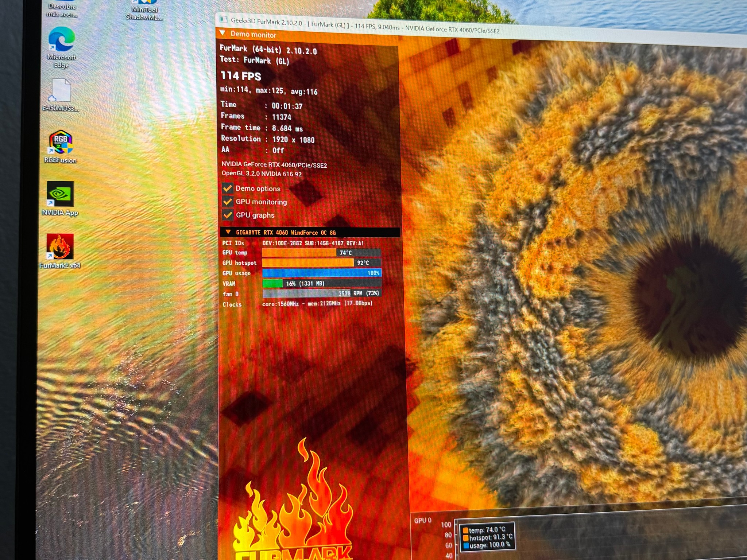Click the Frame time value 8.684 ms

pos(287,128)
